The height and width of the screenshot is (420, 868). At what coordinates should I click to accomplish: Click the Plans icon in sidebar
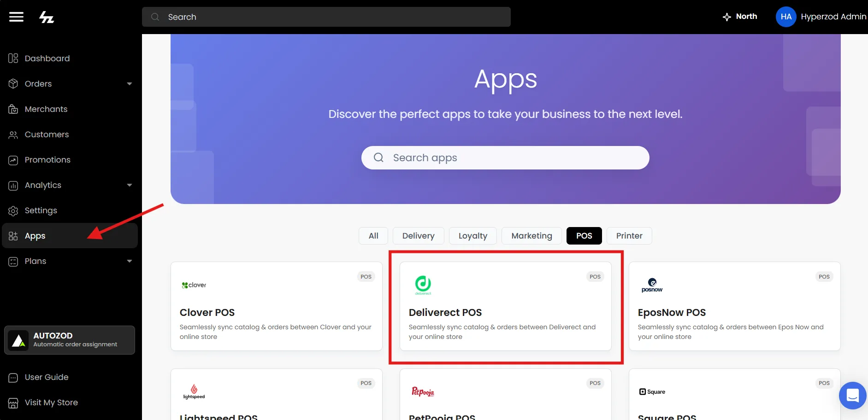(x=13, y=261)
